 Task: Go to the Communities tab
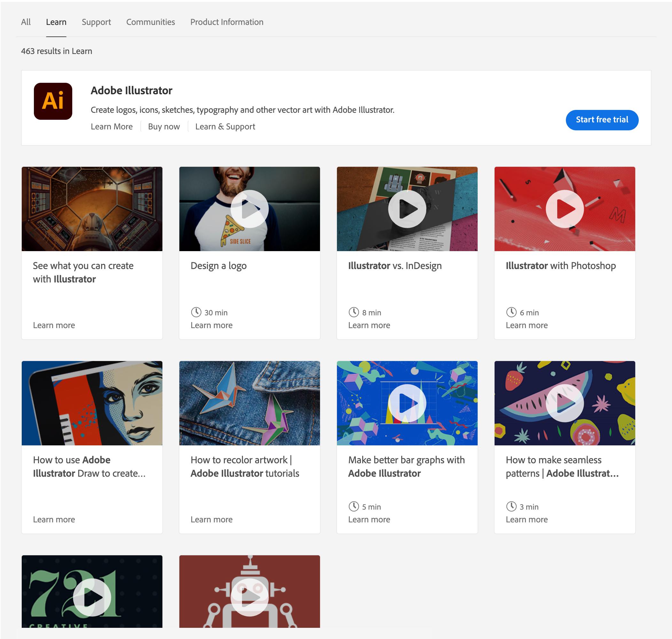(x=150, y=22)
